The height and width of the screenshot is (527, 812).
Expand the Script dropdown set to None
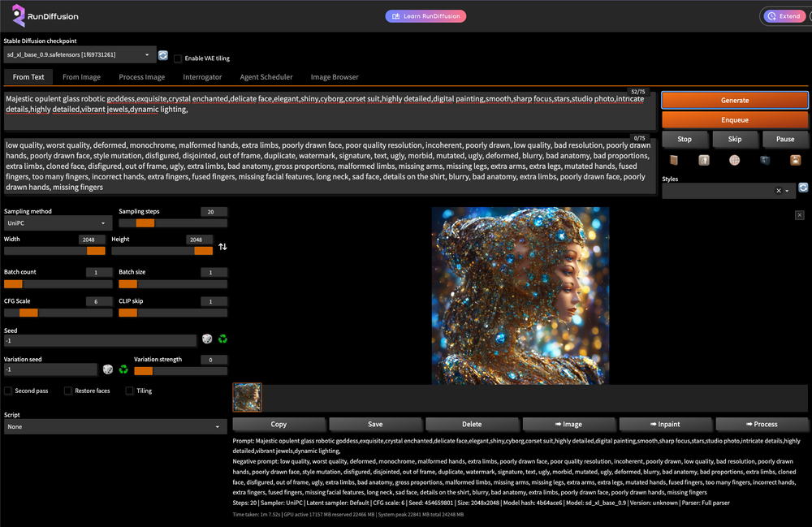[114, 426]
